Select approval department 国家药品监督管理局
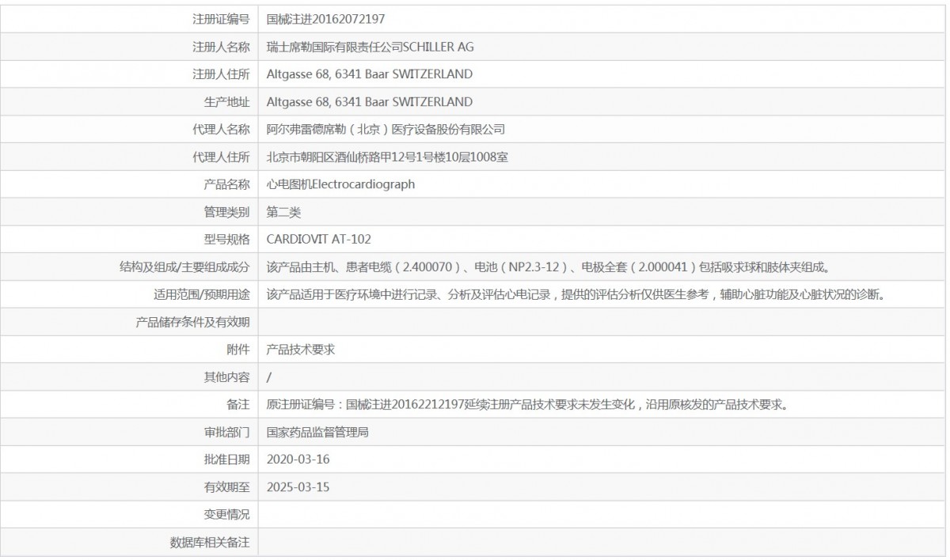The height and width of the screenshot is (560, 950). coord(317,433)
